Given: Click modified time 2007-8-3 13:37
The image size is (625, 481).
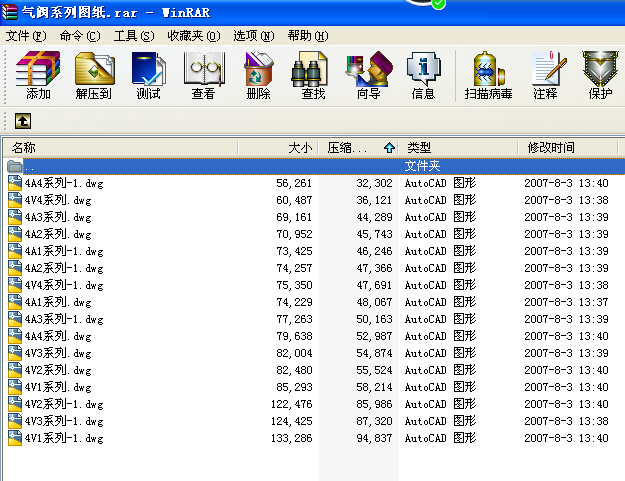Looking at the screenshot, I should (566, 302).
